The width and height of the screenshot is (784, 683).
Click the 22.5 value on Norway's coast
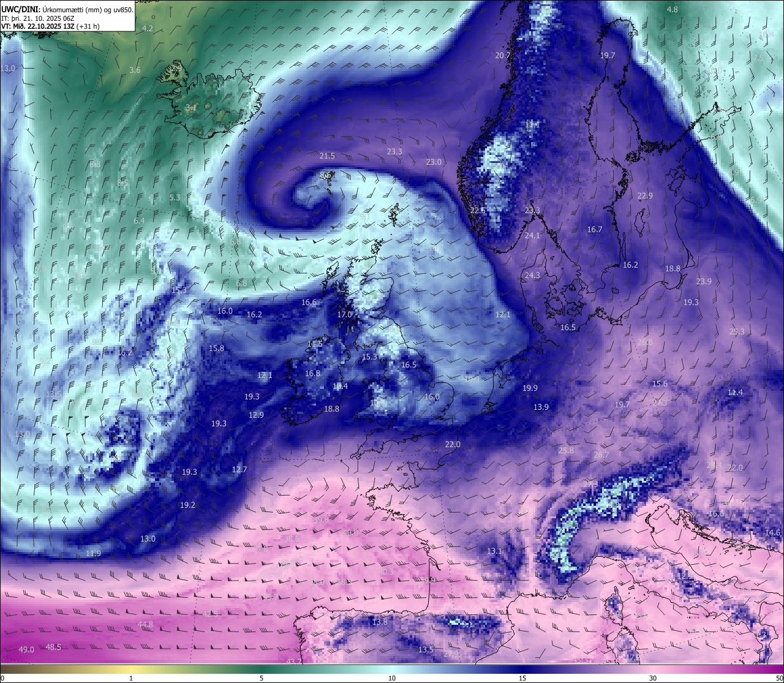(x=478, y=210)
